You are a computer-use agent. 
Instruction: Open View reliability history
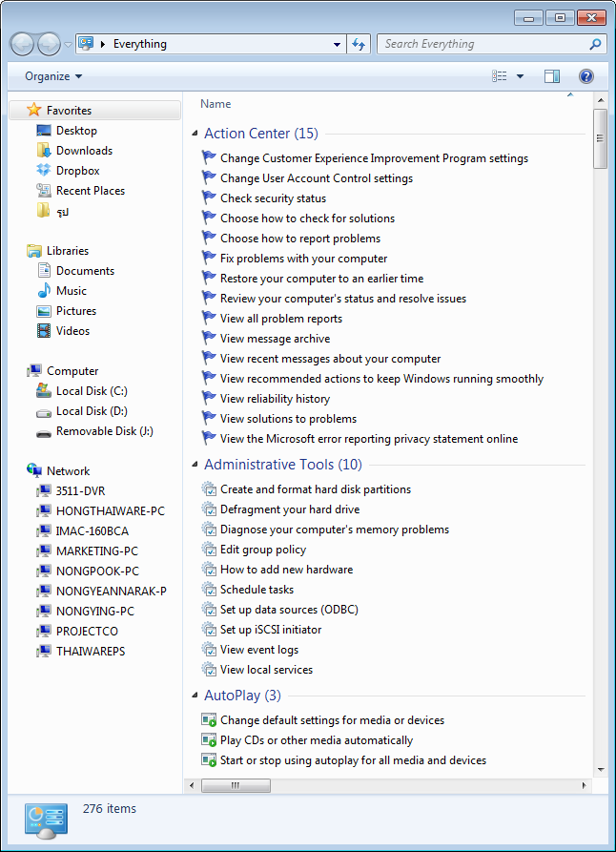275,398
